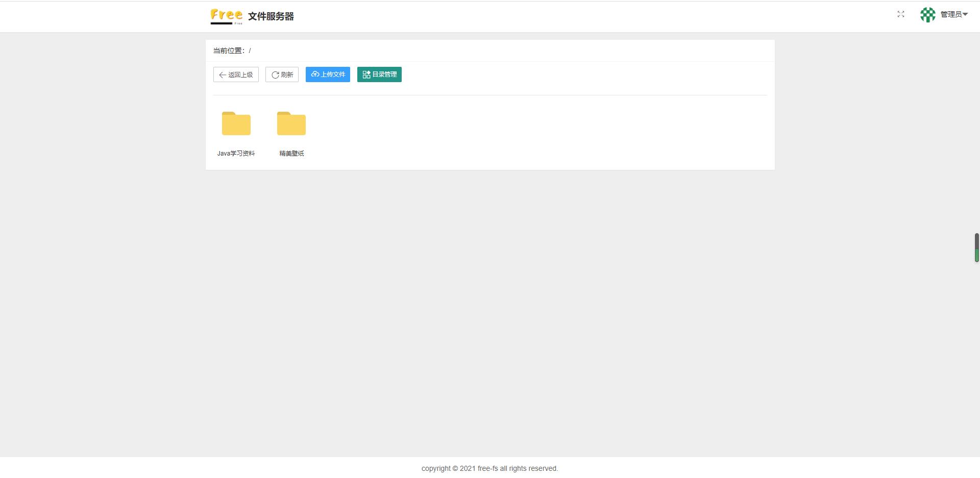
Task: Click the cloud upload icon on 上传文件 button
Action: pos(315,74)
